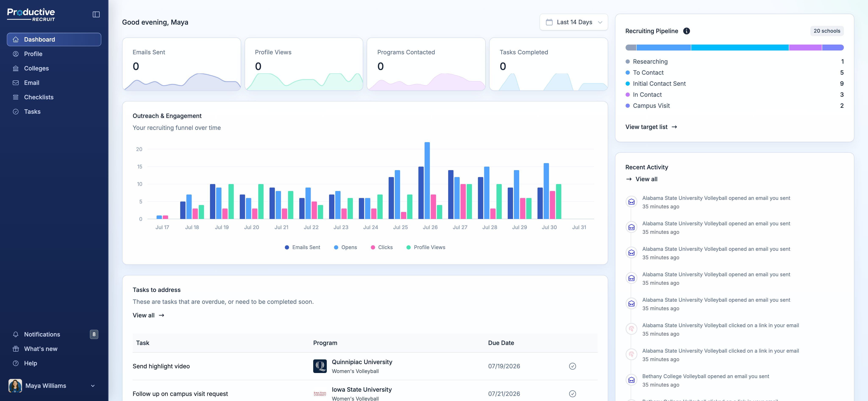Click the first Alabama State opened-email icon
This screenshot has width=868, height=401.
(x=632, y=202)
